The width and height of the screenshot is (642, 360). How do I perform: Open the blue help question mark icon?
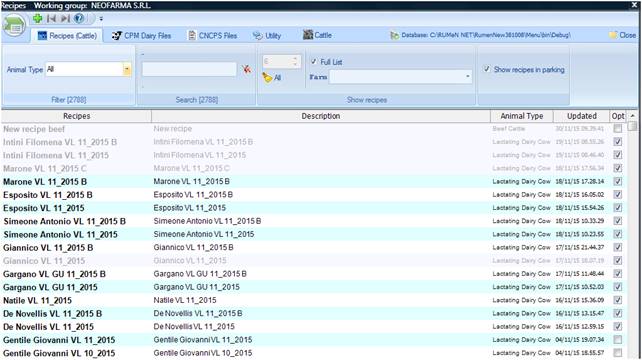79,18
